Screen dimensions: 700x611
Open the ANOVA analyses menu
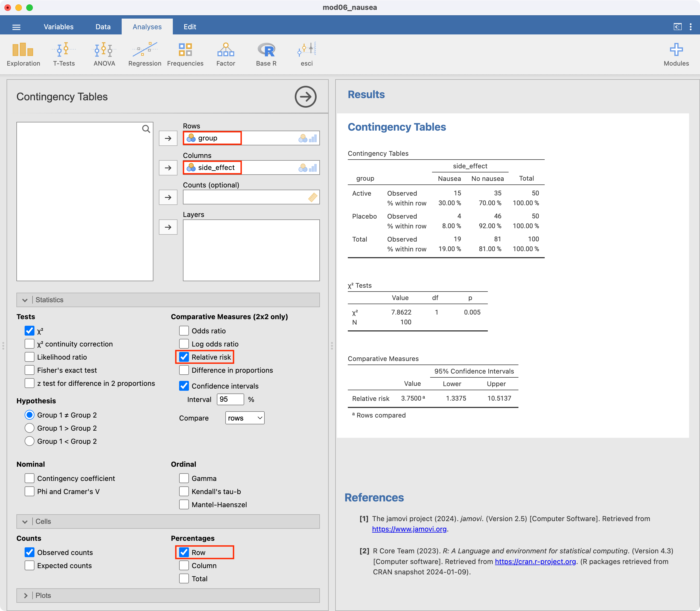pos(104,54)
